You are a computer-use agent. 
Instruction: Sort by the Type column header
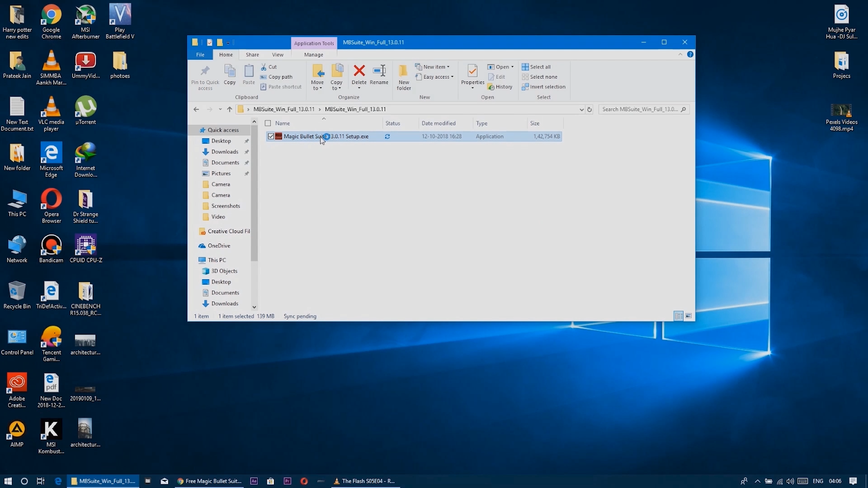(500, 124)
